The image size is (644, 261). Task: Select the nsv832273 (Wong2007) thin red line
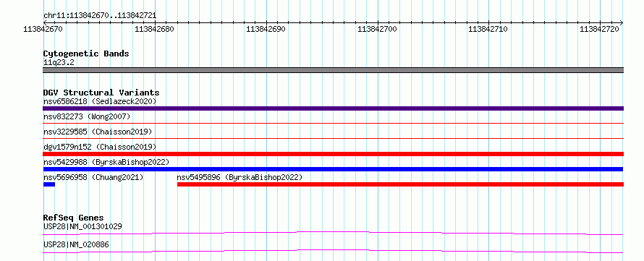coord(333,123)
